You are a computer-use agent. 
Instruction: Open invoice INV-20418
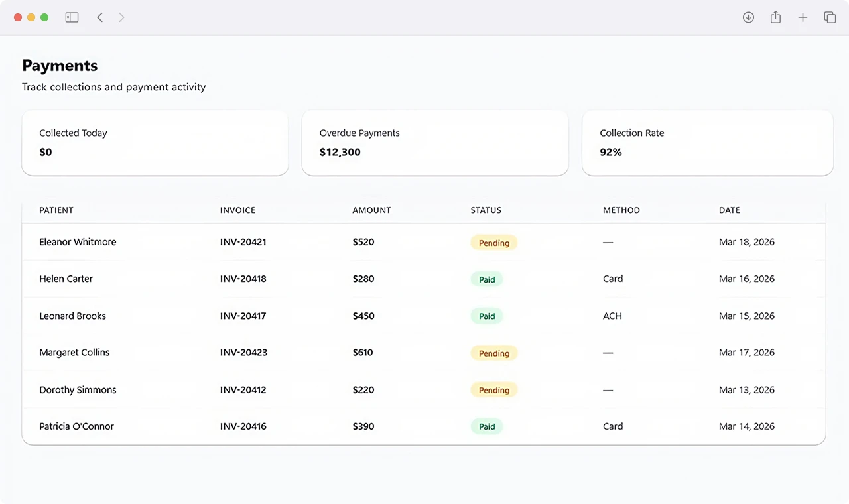[243, 279]
